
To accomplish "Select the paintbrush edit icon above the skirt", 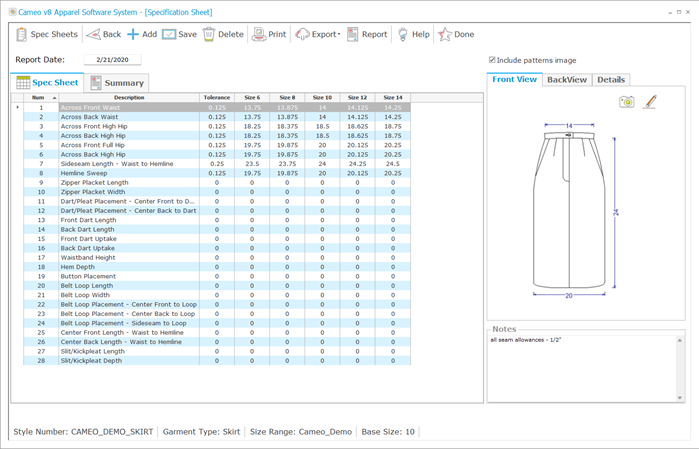I will pyautogui.click(x=649, y=102).
